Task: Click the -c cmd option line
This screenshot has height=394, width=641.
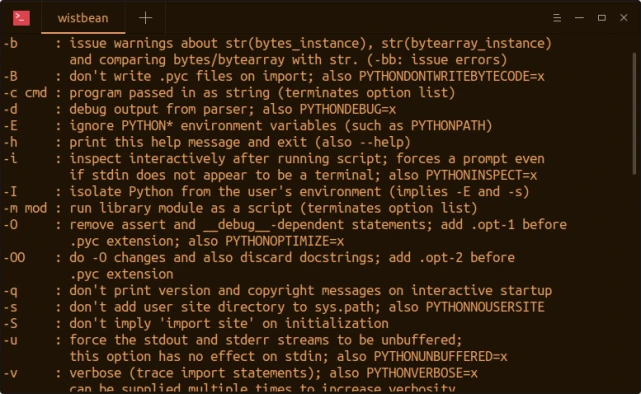Action: (x=229, y=93)
